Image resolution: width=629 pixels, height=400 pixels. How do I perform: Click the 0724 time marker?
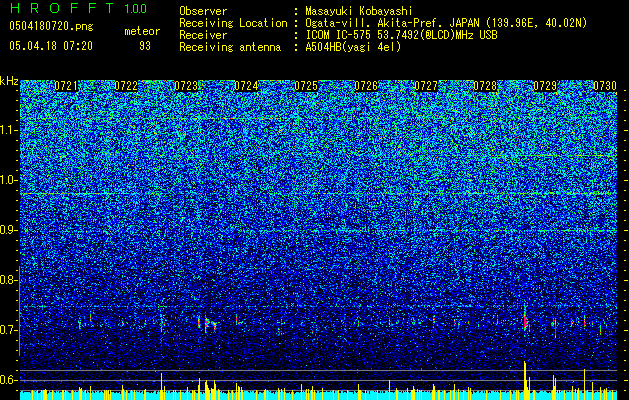click(x=246, y=86)
